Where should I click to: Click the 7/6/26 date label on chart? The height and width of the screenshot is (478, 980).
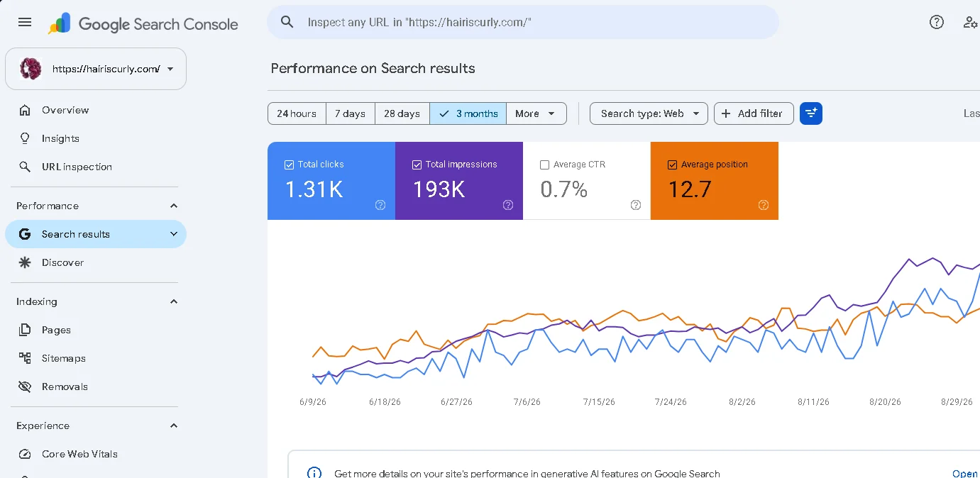[x=527, y=401]
